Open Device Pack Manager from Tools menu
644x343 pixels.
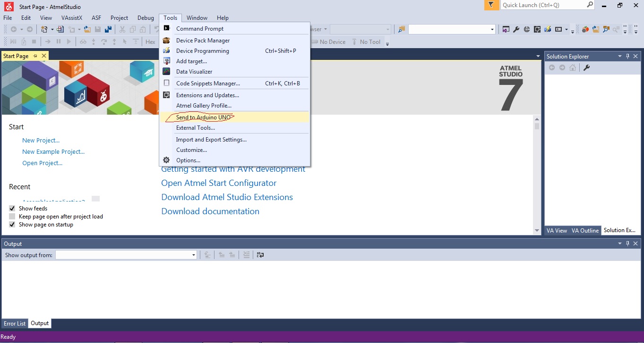click(235, 41)
